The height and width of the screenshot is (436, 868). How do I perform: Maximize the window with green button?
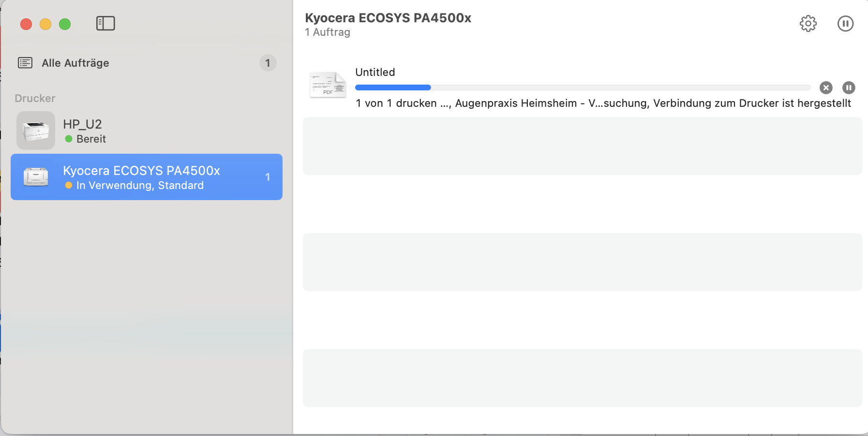coord(65,24)
